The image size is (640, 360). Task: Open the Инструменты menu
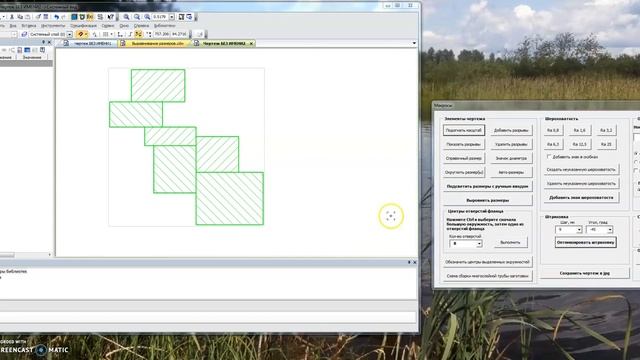(x=53, y=26)
